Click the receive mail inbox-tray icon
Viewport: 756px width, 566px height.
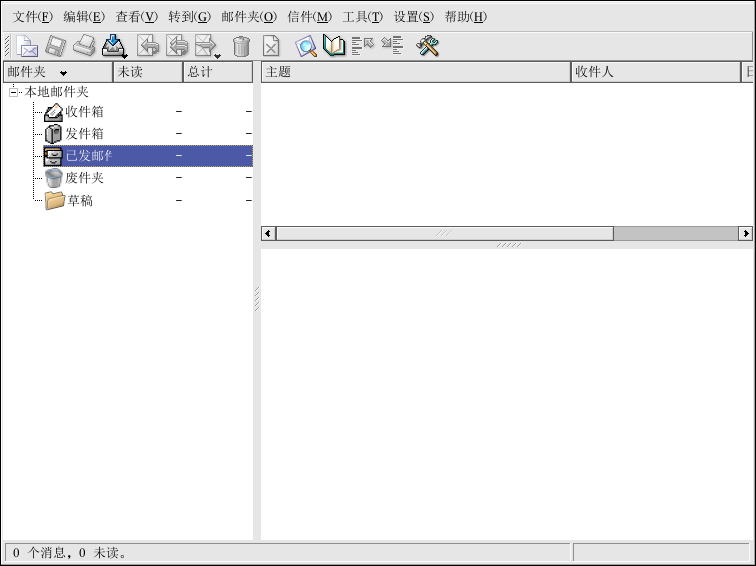113,46
